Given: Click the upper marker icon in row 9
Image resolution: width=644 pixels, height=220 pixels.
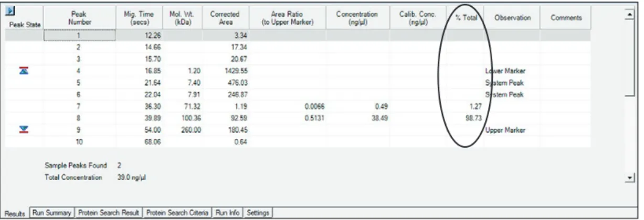Looking at the screenshot, I should [x=24, y=130].
